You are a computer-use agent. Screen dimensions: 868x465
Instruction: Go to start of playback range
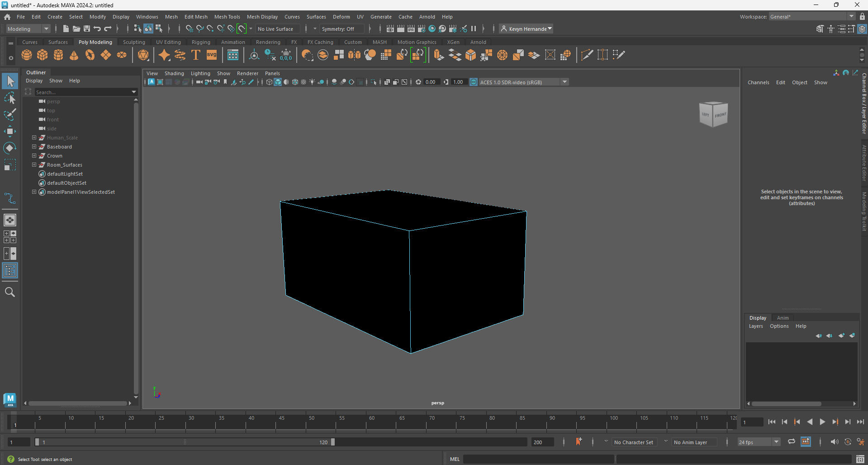coord(772,422)
